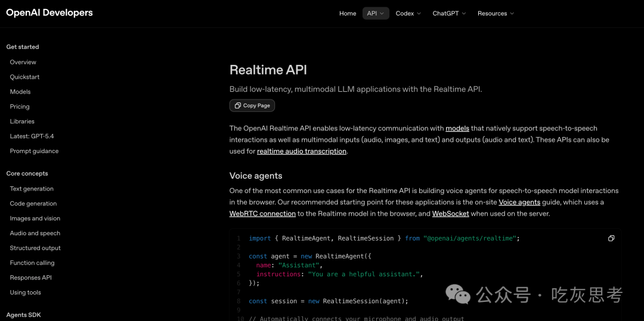
Task: Open Pricing in sidebar
Action: click(20, 106)
